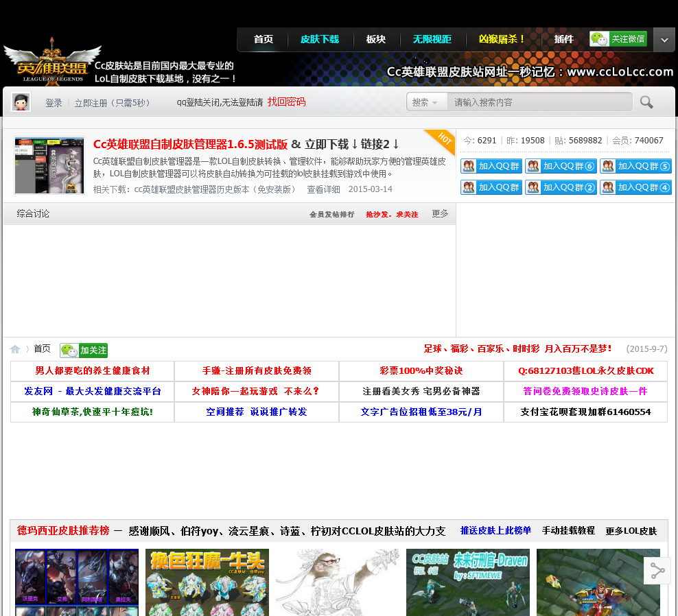Click 抢沙发、求关注 link
The image size is (678, 616).
[392, 215]
